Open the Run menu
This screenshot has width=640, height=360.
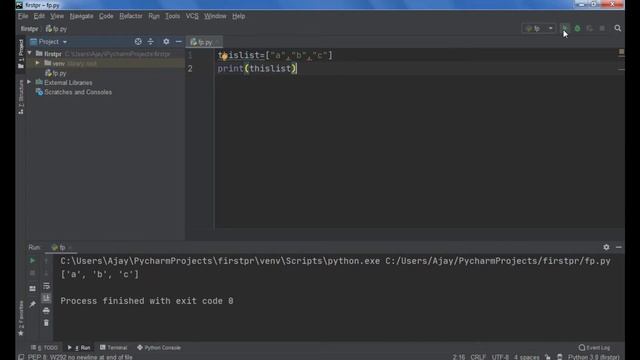click(154, 16)
